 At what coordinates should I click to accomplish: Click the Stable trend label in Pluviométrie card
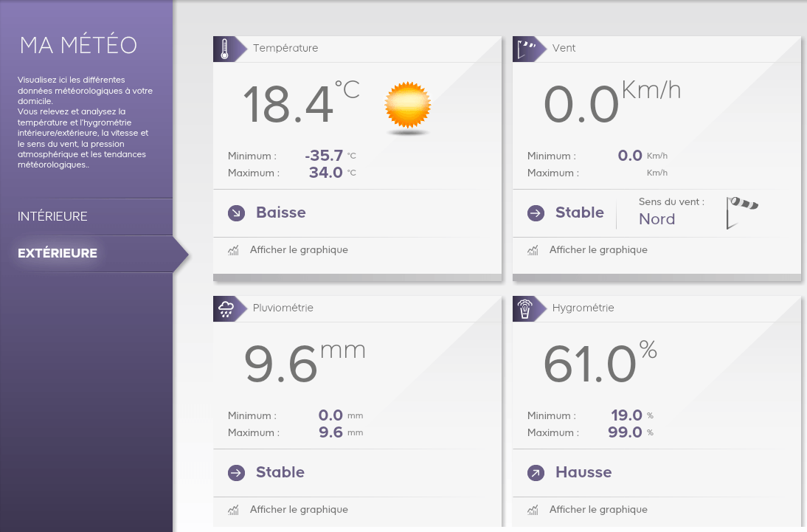tap(280, 472)
